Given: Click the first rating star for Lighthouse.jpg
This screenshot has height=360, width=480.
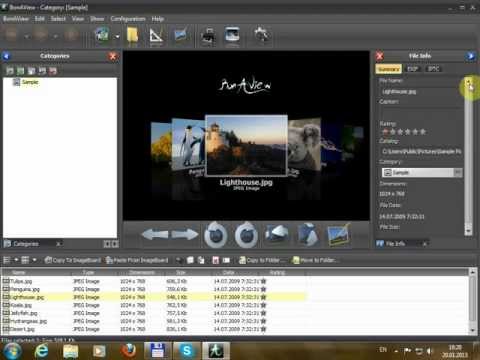Looking at the screenshot, I should [x=385, y=132].
